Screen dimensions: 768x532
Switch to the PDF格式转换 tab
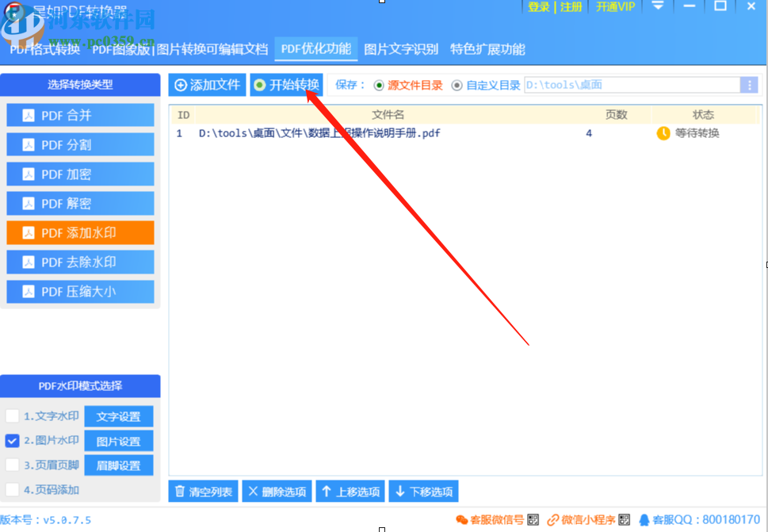click(44, 48)
